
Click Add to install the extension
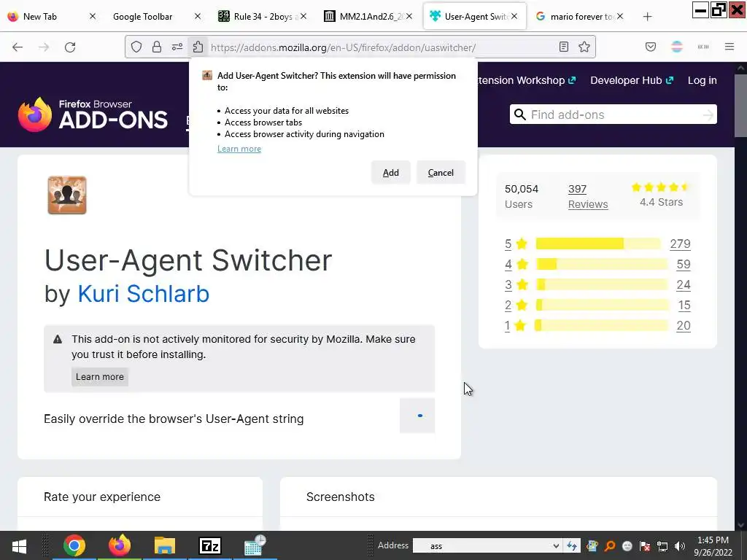[x=391, y=172]
